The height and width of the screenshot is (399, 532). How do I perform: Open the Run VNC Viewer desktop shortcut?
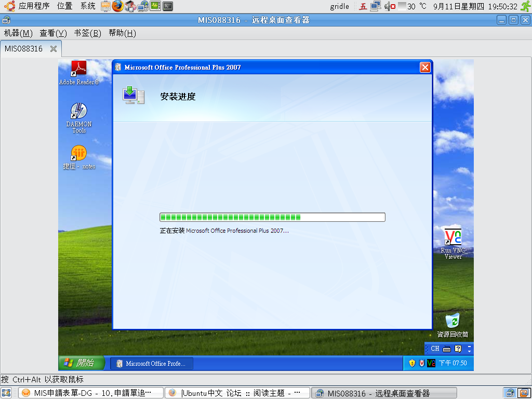coord(453,244)
